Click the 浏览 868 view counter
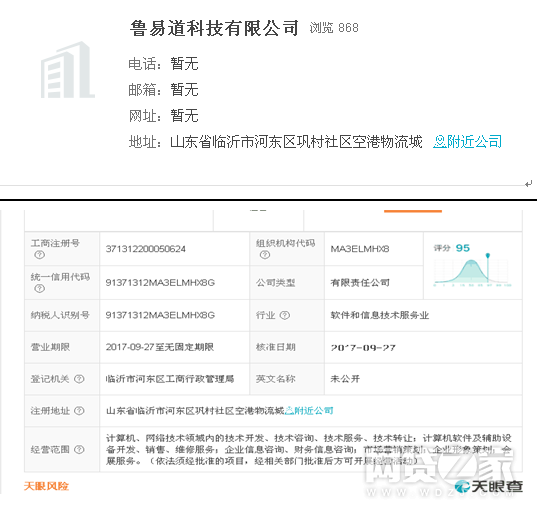This screenshot has width=537, height=507. point(334,28)
